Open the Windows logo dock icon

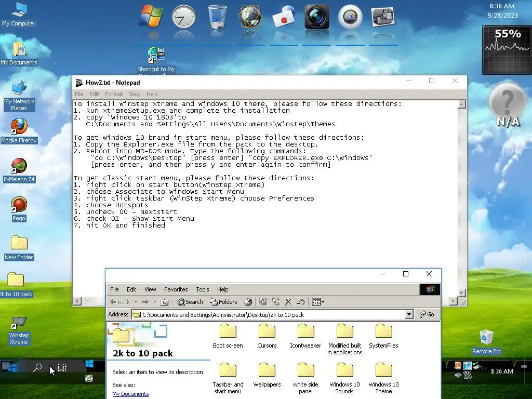(151, 16)
